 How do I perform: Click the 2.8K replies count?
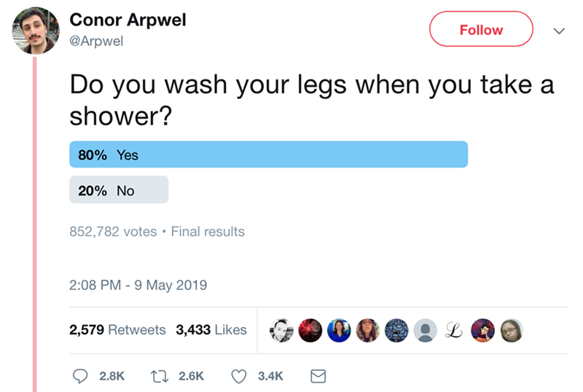111,376
